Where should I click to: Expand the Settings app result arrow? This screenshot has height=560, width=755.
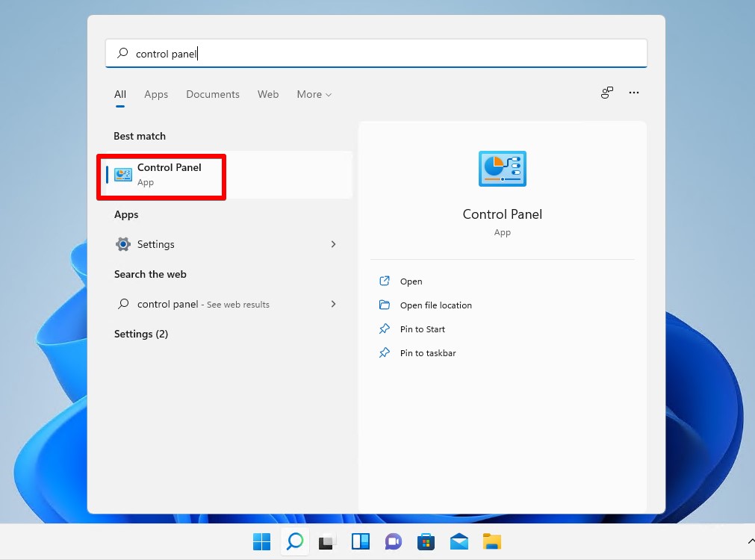[x=333, y=244]
